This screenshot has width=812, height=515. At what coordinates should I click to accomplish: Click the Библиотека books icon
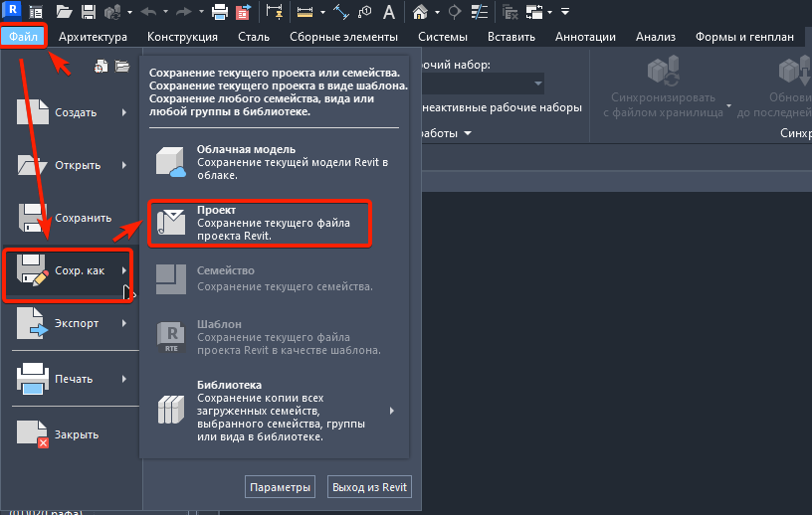click(x=171, y=410)
